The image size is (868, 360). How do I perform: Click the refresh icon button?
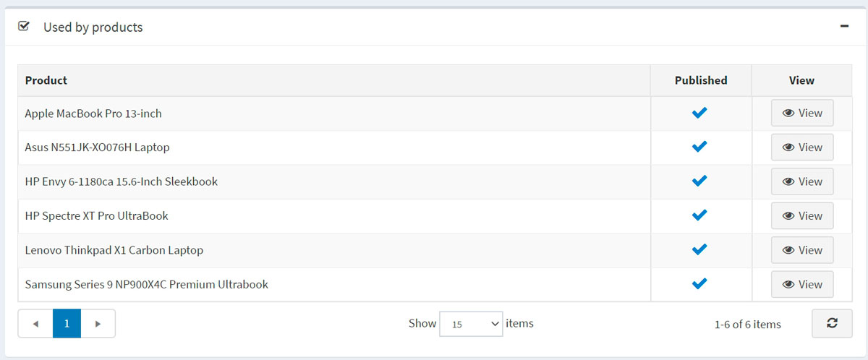[832, 323]
